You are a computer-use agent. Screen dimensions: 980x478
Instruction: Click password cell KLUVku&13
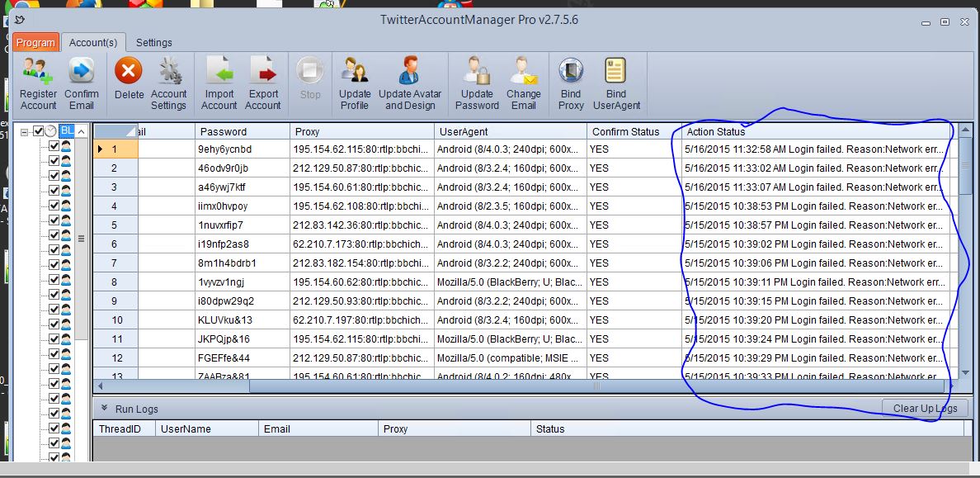tap(243, 319)
